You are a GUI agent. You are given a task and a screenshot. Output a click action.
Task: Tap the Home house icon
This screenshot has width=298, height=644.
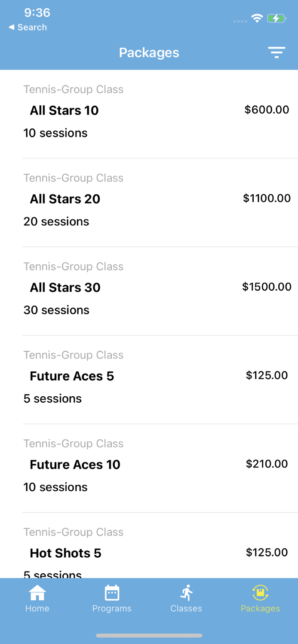[37, 593]
